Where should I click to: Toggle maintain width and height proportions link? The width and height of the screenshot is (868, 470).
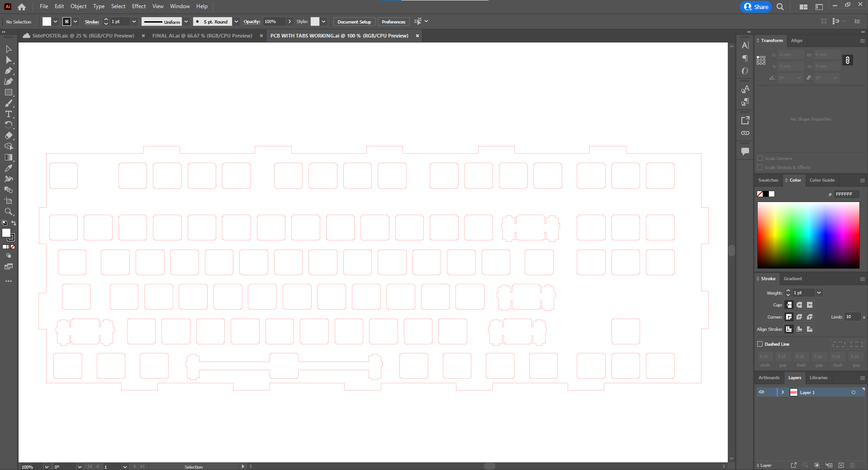(x=848, y=60)
